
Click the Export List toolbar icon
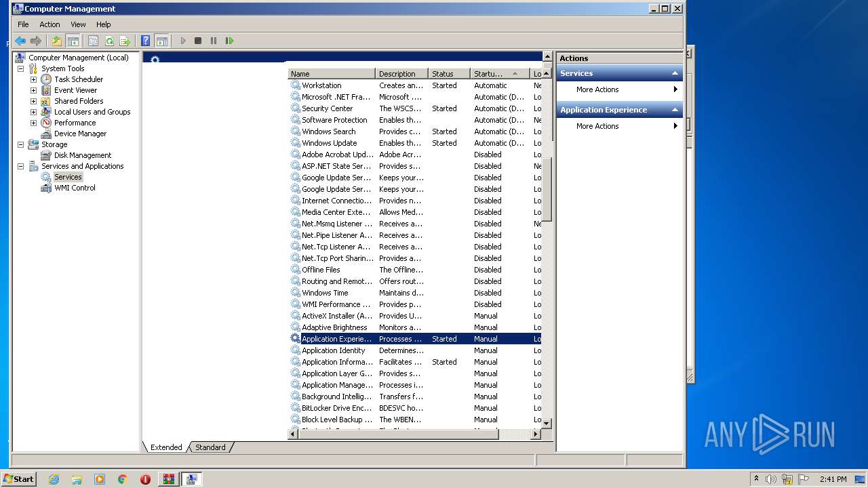[125, 41]
